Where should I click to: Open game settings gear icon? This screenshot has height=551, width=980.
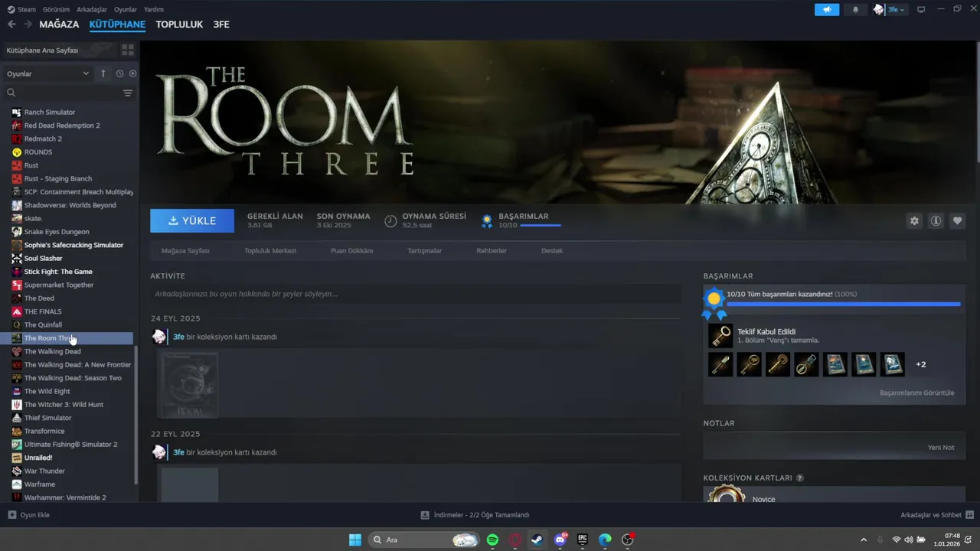tap(914, 220)
